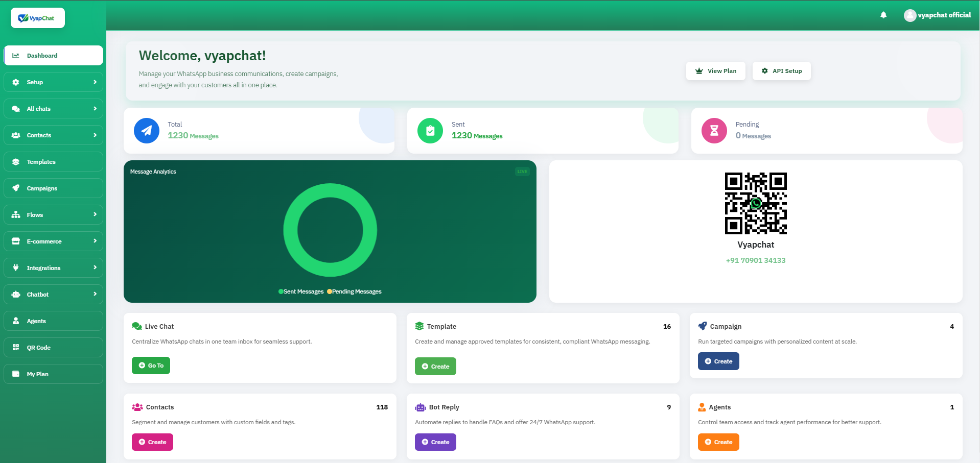The image size is (980, 463).
Task: Click the Templates layers icon in sidebar
Action: (x=16, y=162)
